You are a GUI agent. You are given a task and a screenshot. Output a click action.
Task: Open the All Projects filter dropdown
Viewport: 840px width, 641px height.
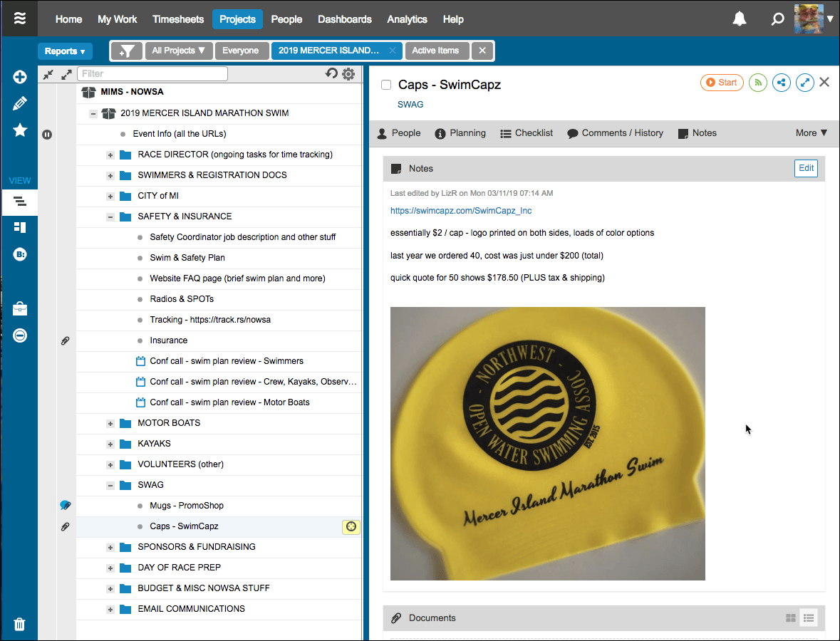[178, 51]
